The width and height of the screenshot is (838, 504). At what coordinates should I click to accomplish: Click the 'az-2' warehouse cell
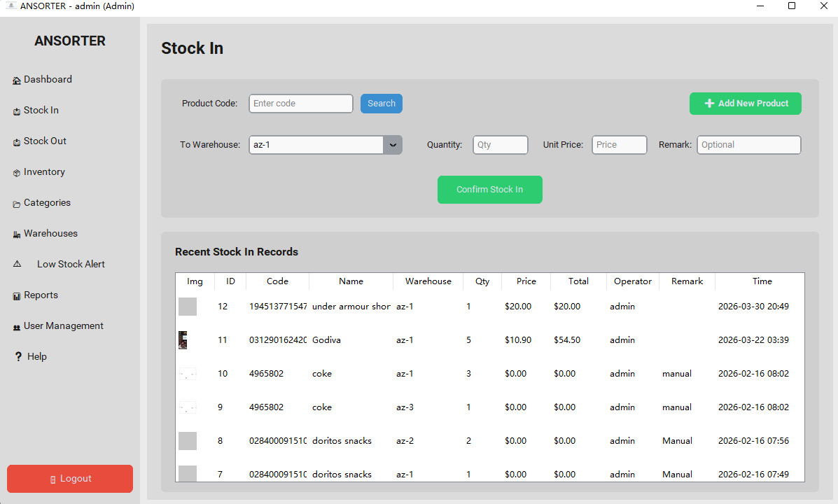405,441
